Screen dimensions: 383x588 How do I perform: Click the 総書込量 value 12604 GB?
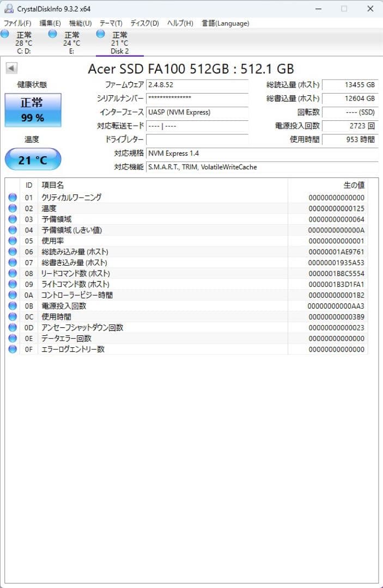(350, 98)
